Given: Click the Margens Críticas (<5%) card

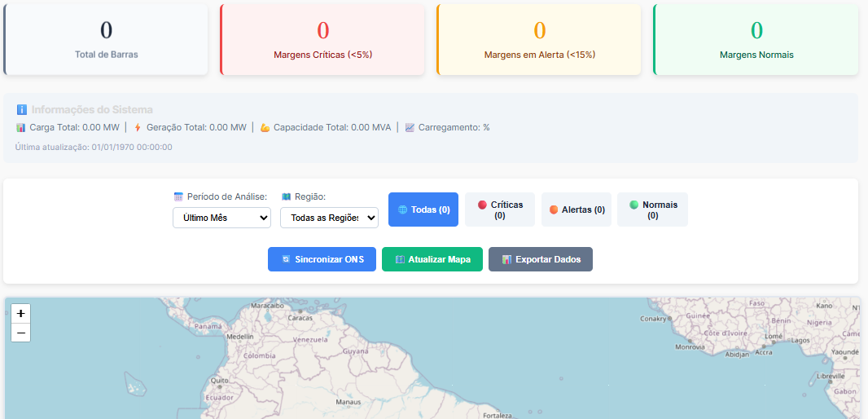Looking at the screenshot, I should pos(322,39).
